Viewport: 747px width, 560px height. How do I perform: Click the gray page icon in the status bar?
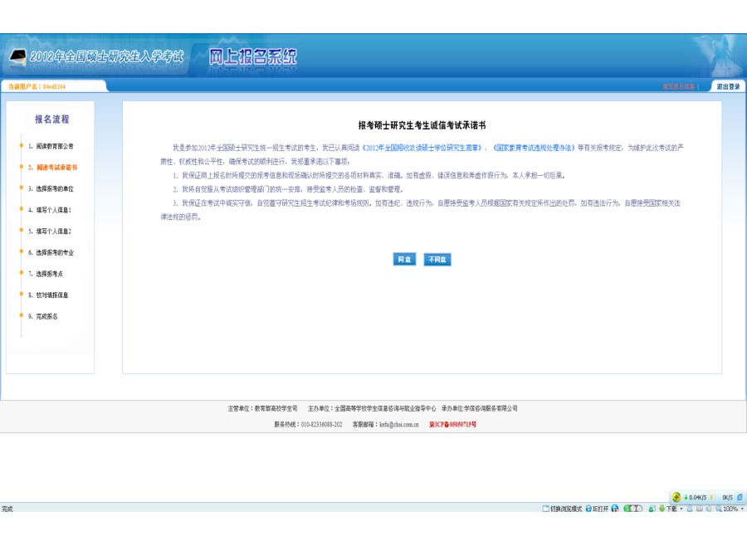tap(700, 509)
